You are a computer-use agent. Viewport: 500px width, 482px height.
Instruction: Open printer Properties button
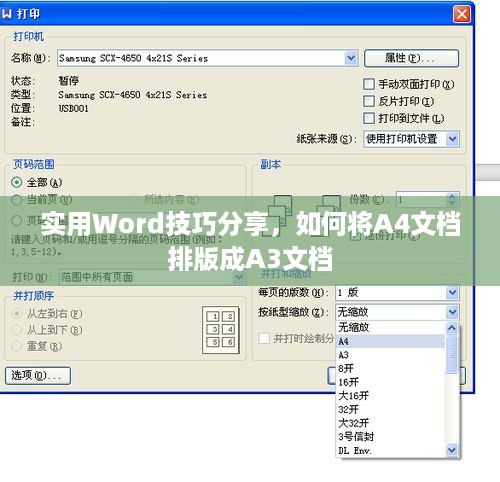pos(411,58)
